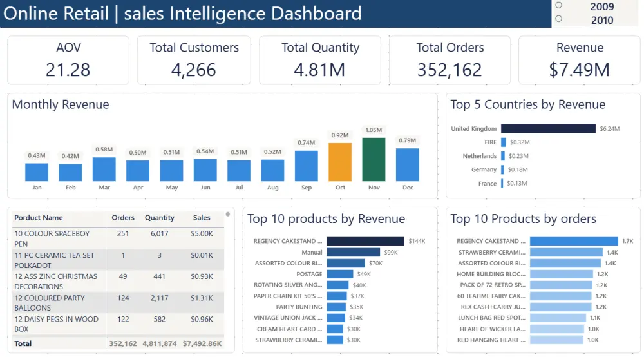Click the VINTAGE UNION JACK revenue bar

coord(336,318)
